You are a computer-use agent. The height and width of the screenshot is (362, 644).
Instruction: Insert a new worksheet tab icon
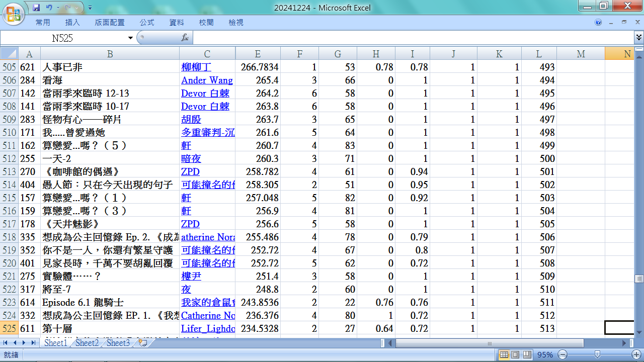tap(142, 343)
